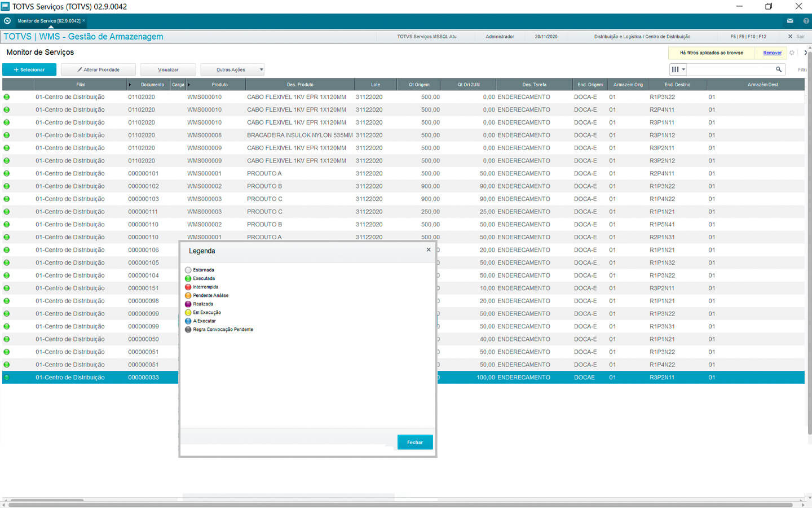Expand the Outras Ações dropdown arrow

point(261,70)
